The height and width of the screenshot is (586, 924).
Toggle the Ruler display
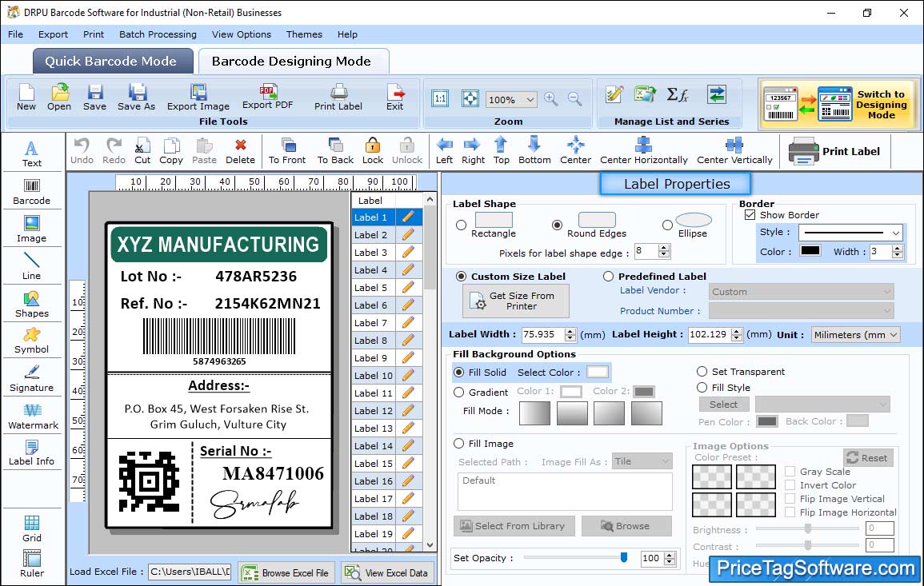pyautogui.click(x=32, y=564)
